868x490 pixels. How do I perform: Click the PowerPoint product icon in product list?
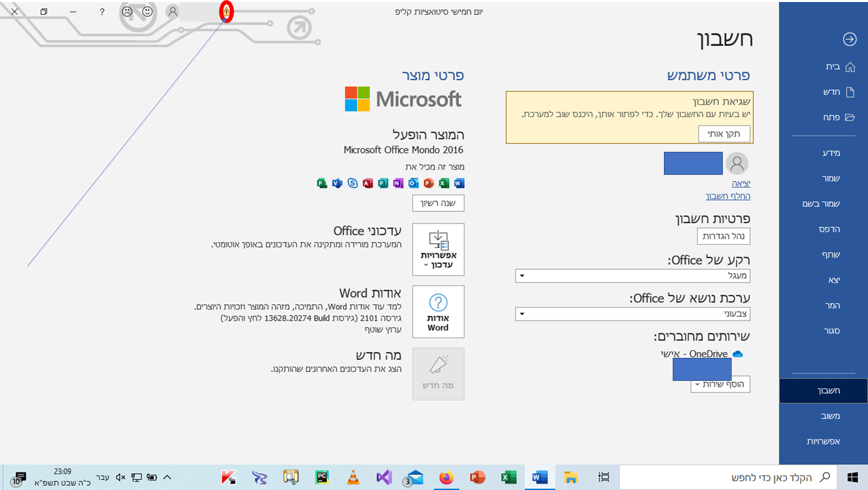click(x=429, y=183)
